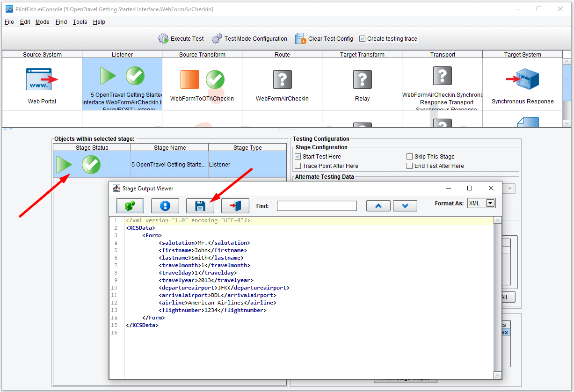
Task: Click the WebFormToOTACheckIn green checkmark icon
Action: pyautogui.click(x=215, y=80)
